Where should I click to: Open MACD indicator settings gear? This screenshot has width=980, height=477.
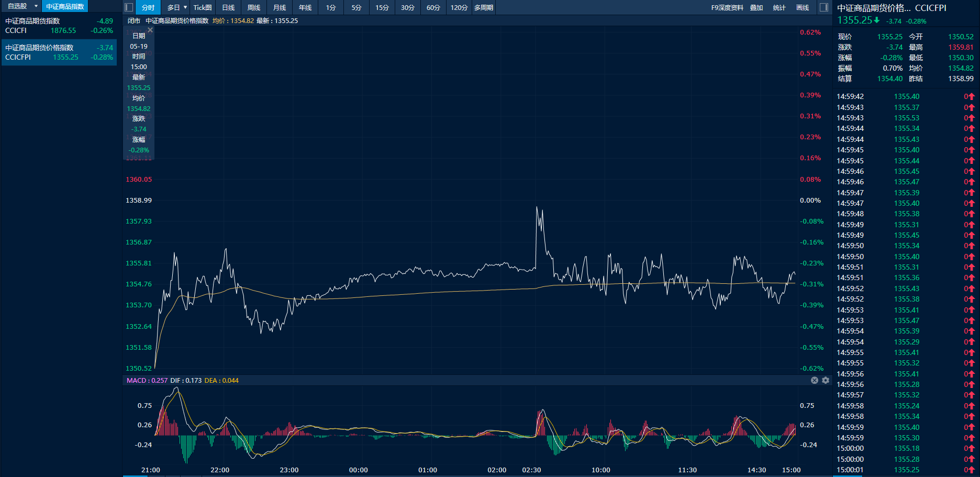pyautogui.click(x=826, y=380)
